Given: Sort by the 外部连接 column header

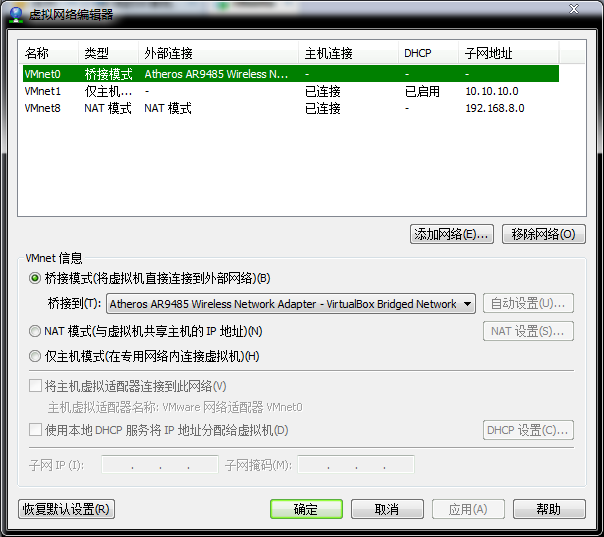Looking at the screenshot, I should [x=218, y=53].
